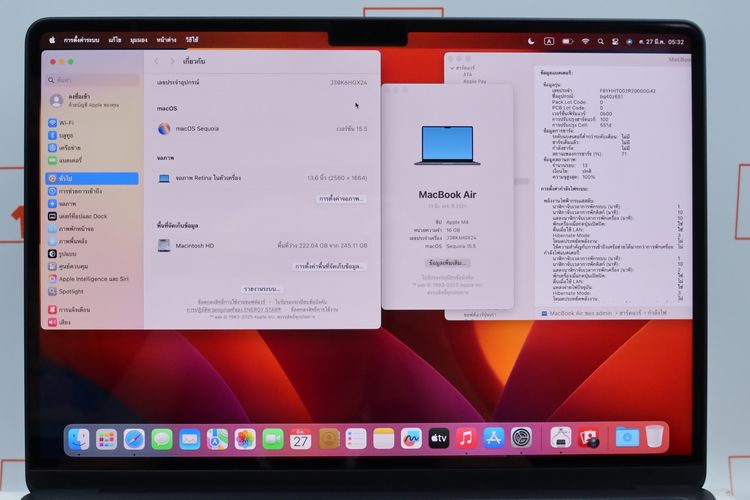Open the Downloads folder in the Dock
Screen dimensions: 750x500
click(627, 438)
